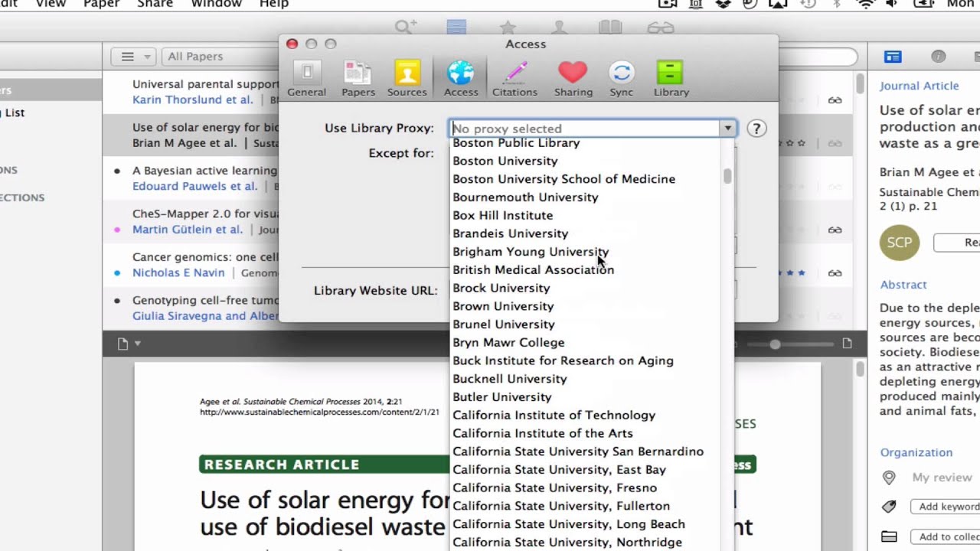Open author link Edouard Pauwels et al.
This screenshot has width=980, height=551.
[195, 186]
